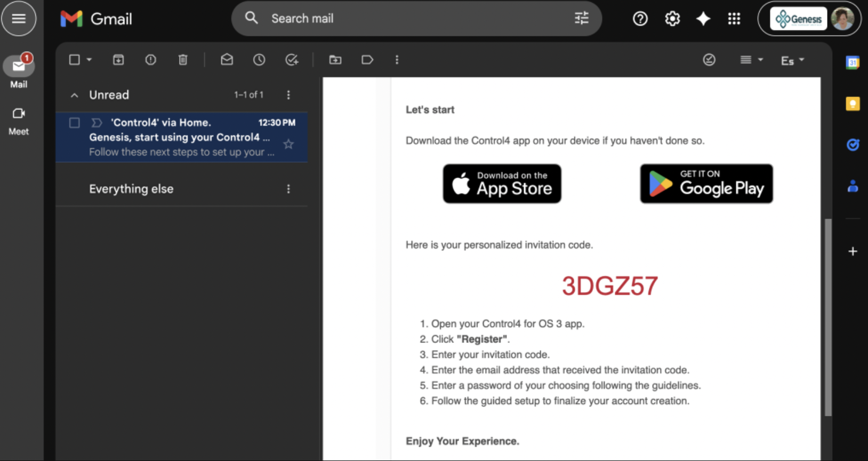Screen dimensions: 868x461
Task: Open Unread section options menu
Action: 288,95
